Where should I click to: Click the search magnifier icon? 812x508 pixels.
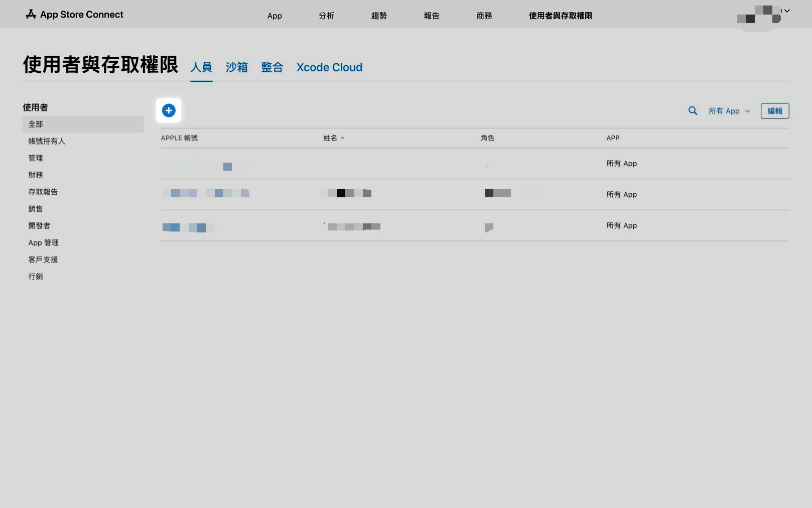point(693,111)
